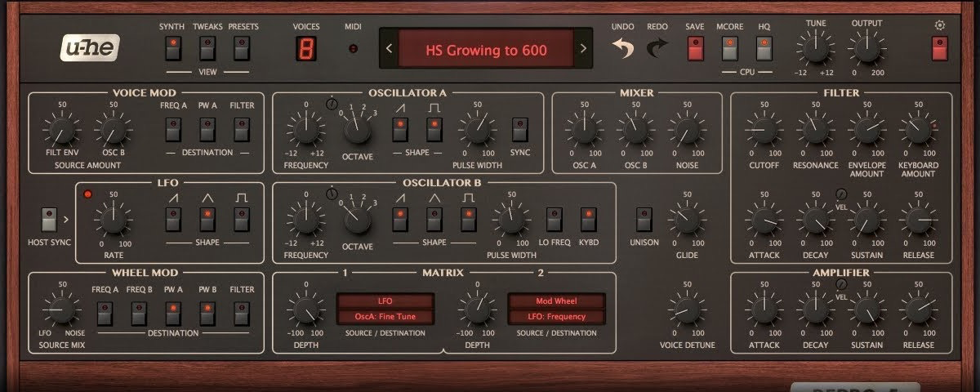Click the GLIDE knob
This screenshot has width=980, height=392.
click(686, 219)
